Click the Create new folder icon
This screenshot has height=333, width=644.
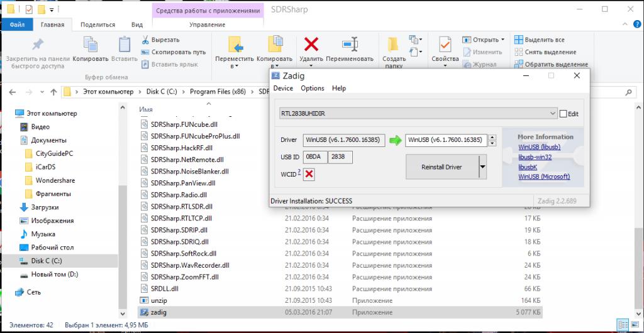point(394,45)
